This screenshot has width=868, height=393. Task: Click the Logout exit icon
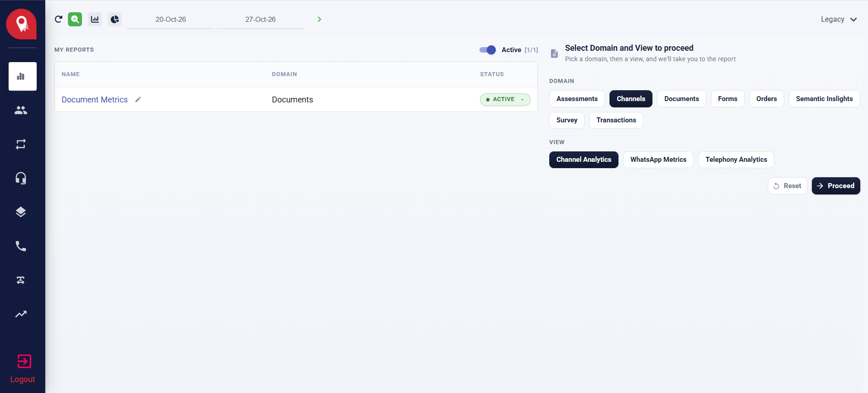(x=24, y=361)
